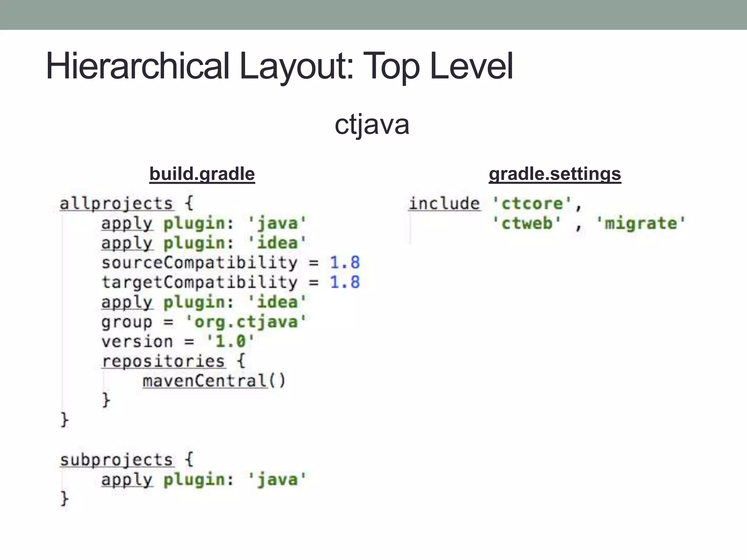The image size is (747, 560).
Task: Click the "group = 'org.ctjava'" line
Action: (204, 322)
